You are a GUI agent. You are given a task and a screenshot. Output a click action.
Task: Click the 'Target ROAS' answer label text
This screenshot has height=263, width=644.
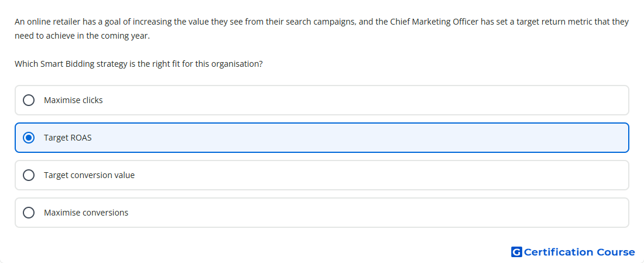pos(68,138)
